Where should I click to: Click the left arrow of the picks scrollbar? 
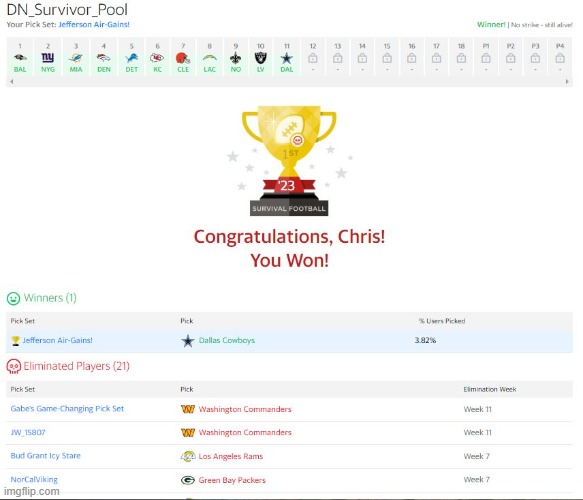click(x=12, y=81)
